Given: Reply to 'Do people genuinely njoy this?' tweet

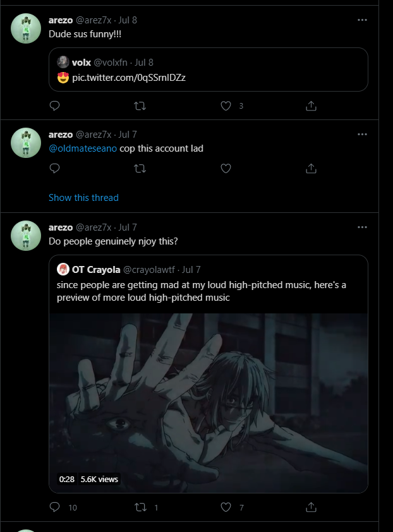Looking at the screenshot, I should pyautogui.click(x=54, y=507).
